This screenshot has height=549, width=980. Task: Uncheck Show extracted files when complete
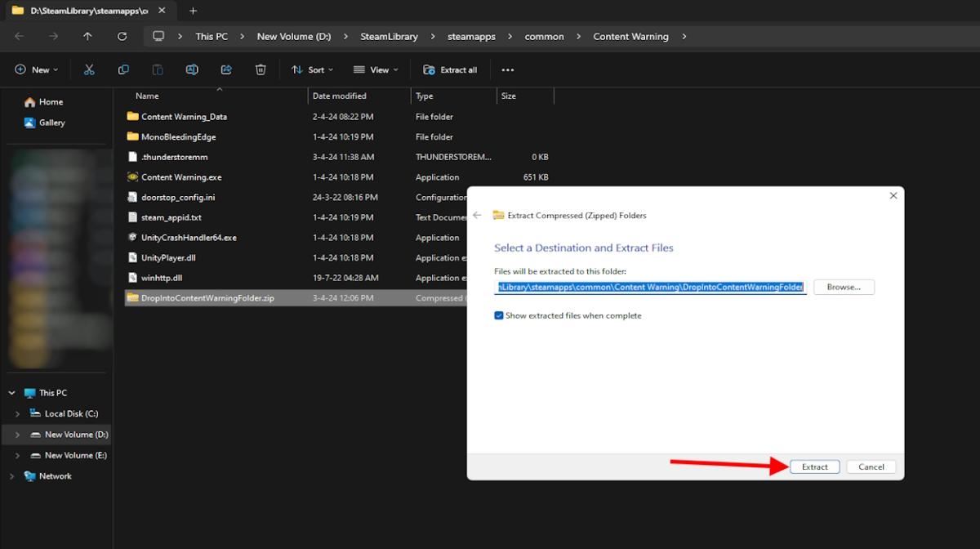(499, 315)
